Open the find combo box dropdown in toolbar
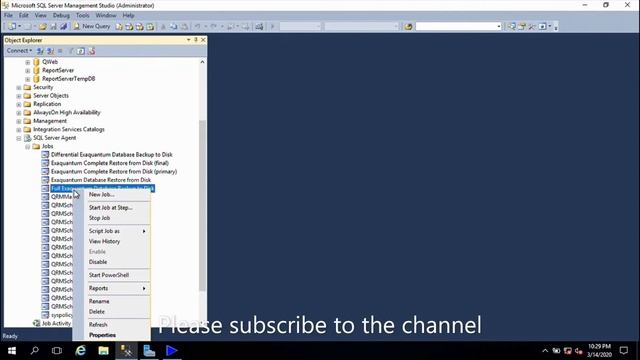This screenshot has height=360, width=640. pyautogui.click(x=499, y=27)
